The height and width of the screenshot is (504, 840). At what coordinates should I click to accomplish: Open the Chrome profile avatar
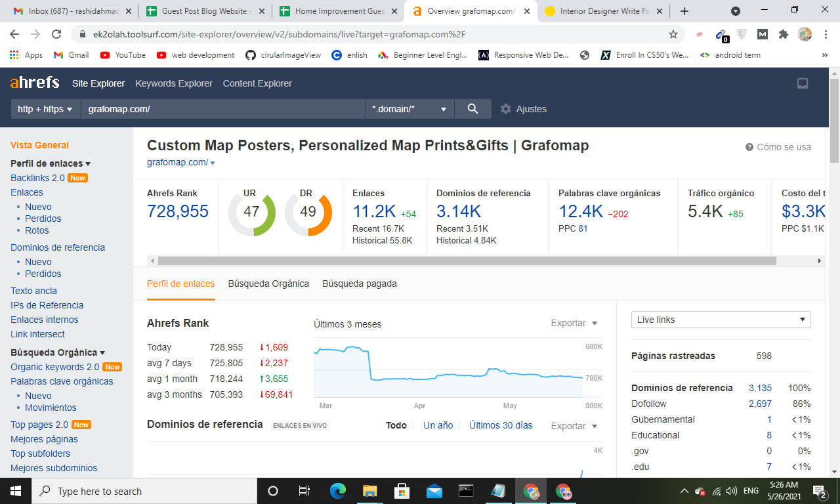(x=805, y=34)
